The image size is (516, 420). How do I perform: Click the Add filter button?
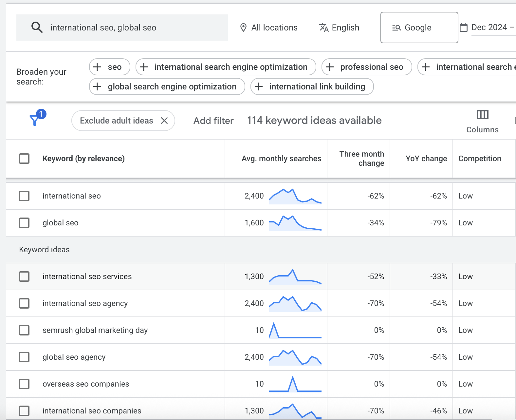(x=213, y=121)
